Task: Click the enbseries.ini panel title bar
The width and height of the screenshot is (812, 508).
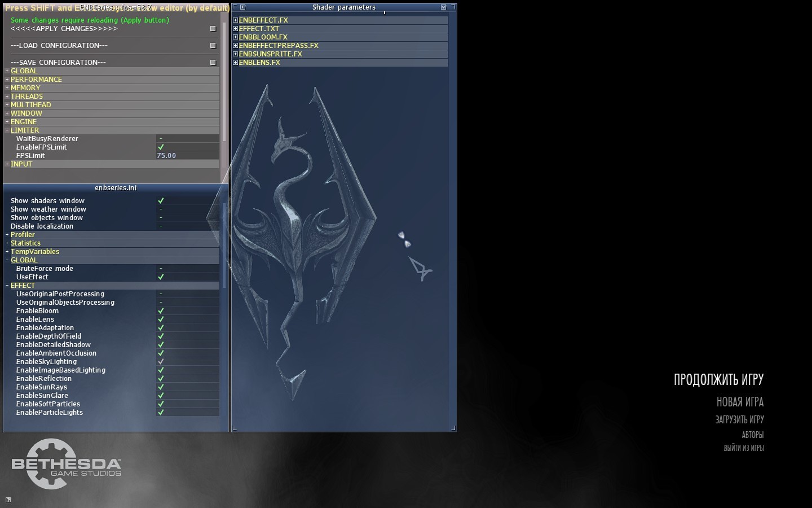Action: point(116,188)
